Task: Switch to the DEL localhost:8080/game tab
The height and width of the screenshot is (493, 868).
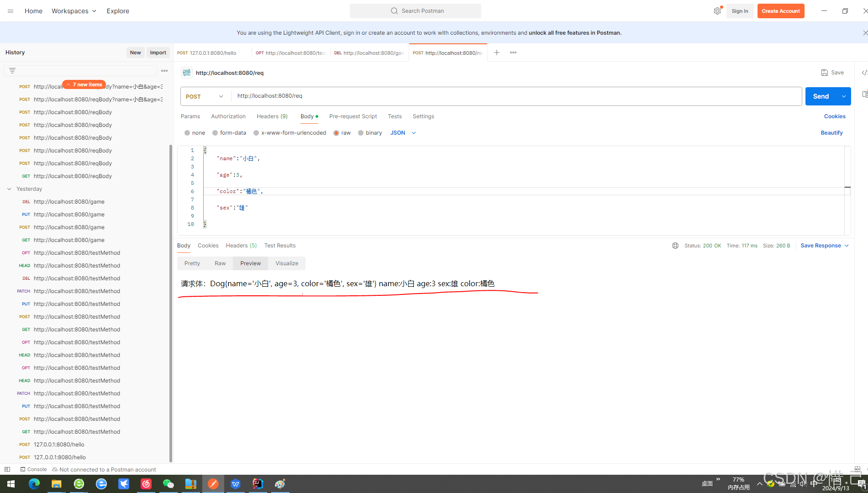Action: (x=369, y=53)
